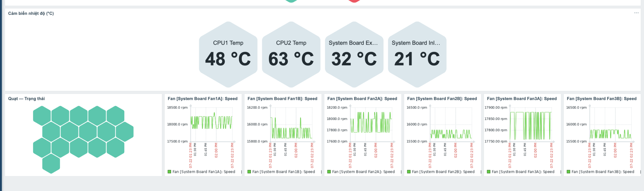Click the 18500.0 rpm axis label in the Fan1A graph

pos(177,107)
